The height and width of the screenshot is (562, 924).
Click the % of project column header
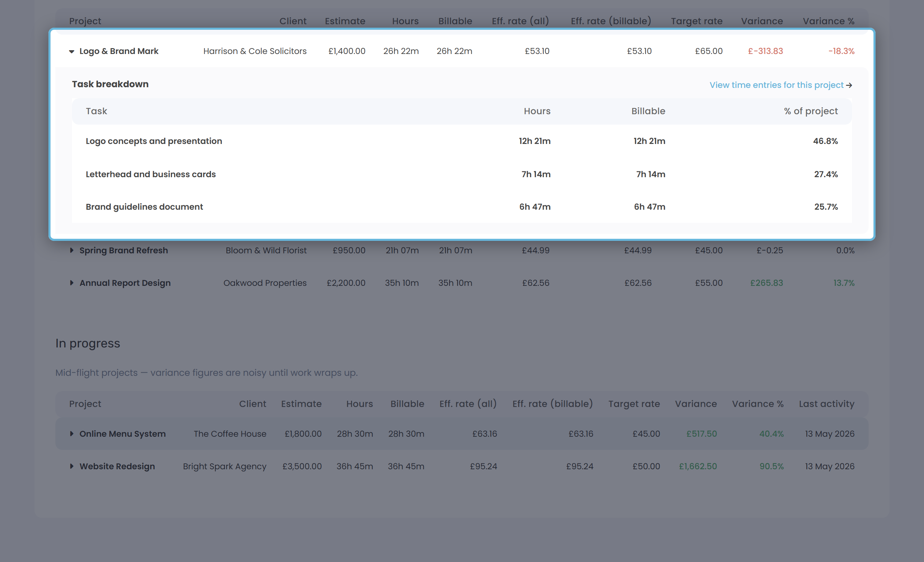pos(811,111)
